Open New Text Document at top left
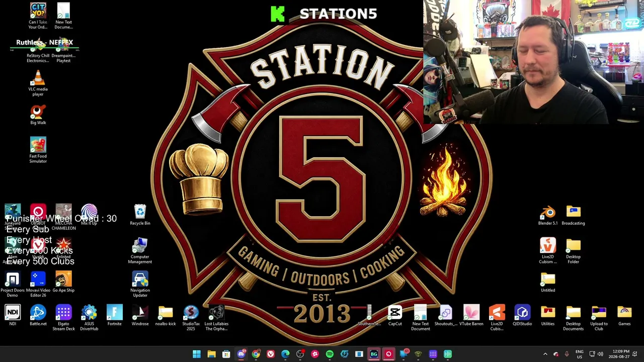The height and width of the screenshot is (362, 644). point(63,16)
